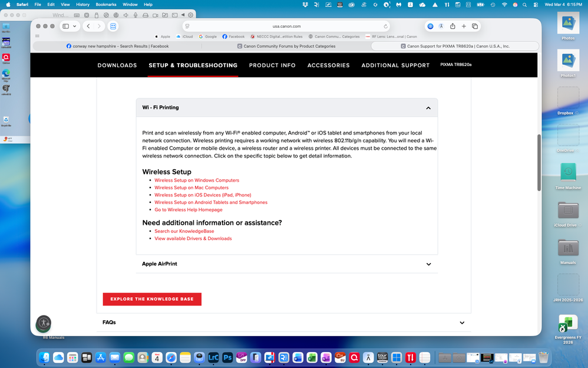Open the Accessories section

[329, 65]
